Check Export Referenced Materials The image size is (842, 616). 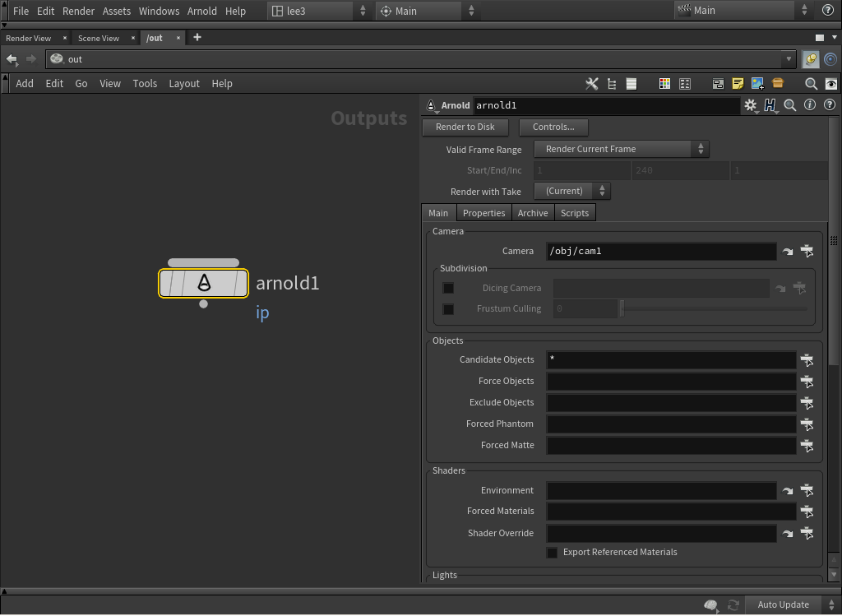(x=552, y=552)
